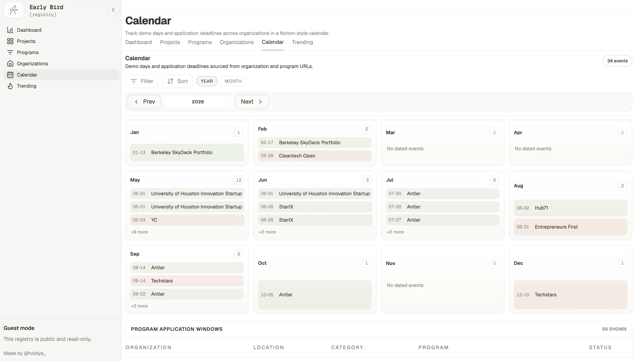Open the 02-28 Cleantech Open event
644x361 pixels.
(315, 156)
